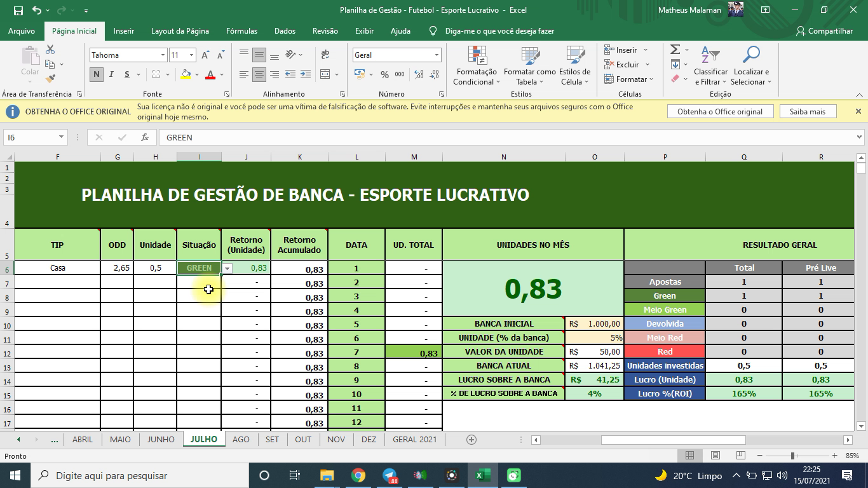Click the Decrease Font Size icon
Screen dimensions: 868x488
pyautogui.click(x=220, y=55)
